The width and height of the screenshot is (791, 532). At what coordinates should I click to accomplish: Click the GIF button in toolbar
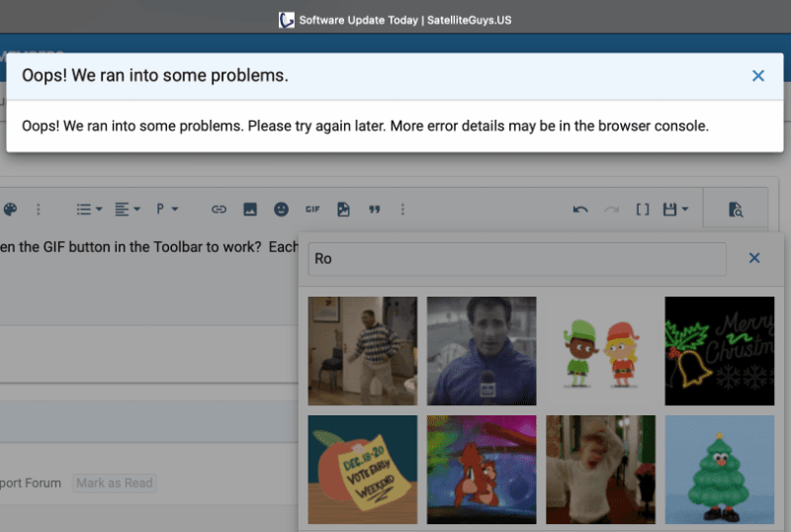click(312, 210)
